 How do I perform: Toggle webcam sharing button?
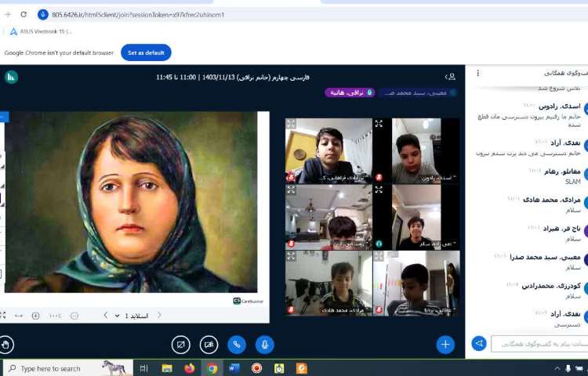(x=209, y=345)
